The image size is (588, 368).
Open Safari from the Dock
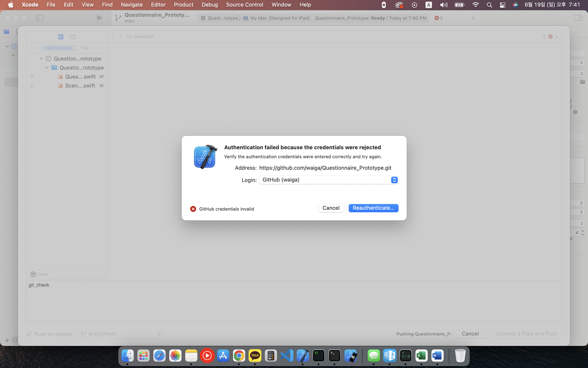tap(159, 356)
